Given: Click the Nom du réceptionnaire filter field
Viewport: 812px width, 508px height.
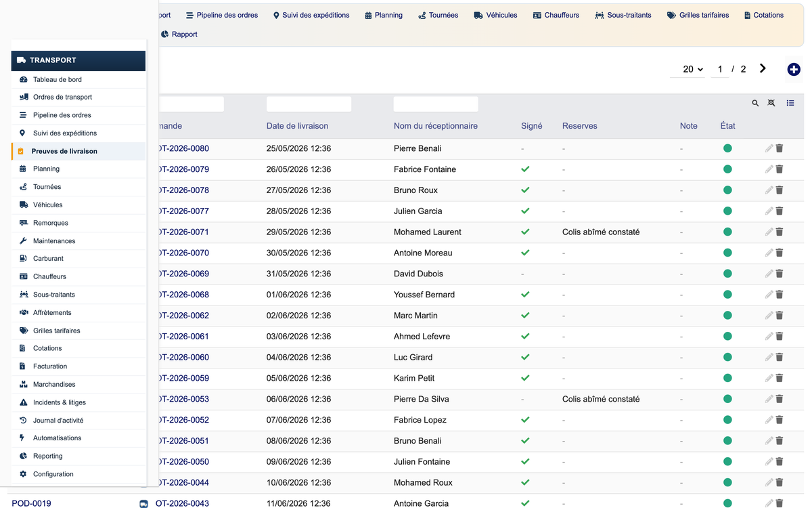Looking at the screenshot, I should [436, 104].
